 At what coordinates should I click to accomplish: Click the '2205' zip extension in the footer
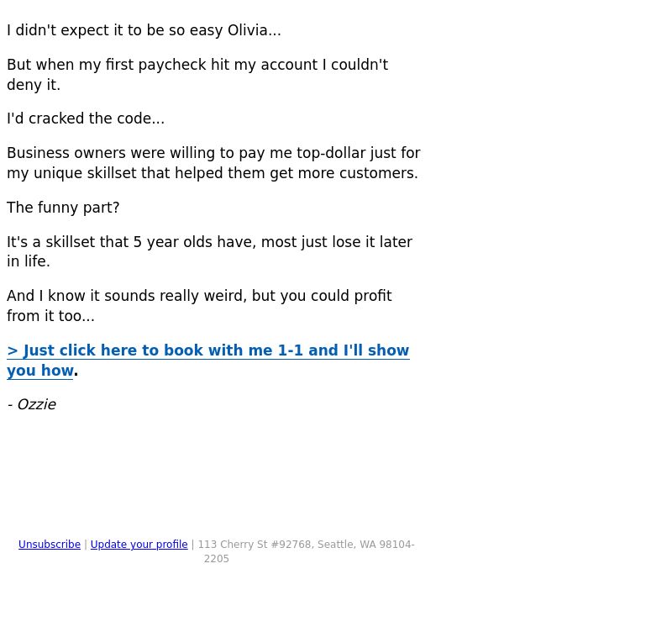pyautogui.click(x=217, y=559)
